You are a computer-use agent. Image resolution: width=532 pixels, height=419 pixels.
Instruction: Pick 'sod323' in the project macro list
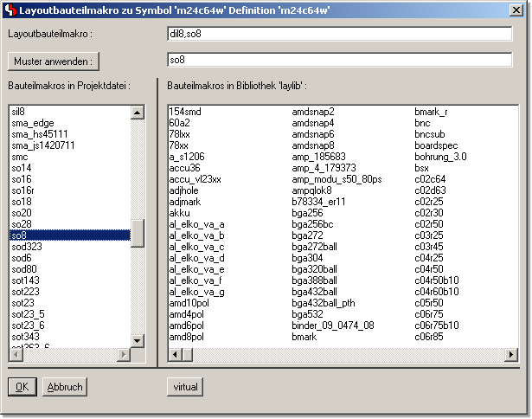(x=26, y=247)
